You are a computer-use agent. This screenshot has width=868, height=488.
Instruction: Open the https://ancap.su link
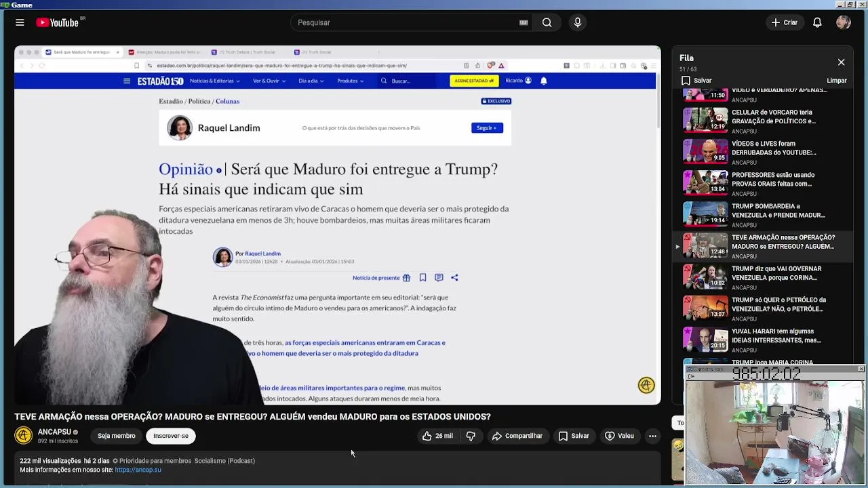coord(138,470)
